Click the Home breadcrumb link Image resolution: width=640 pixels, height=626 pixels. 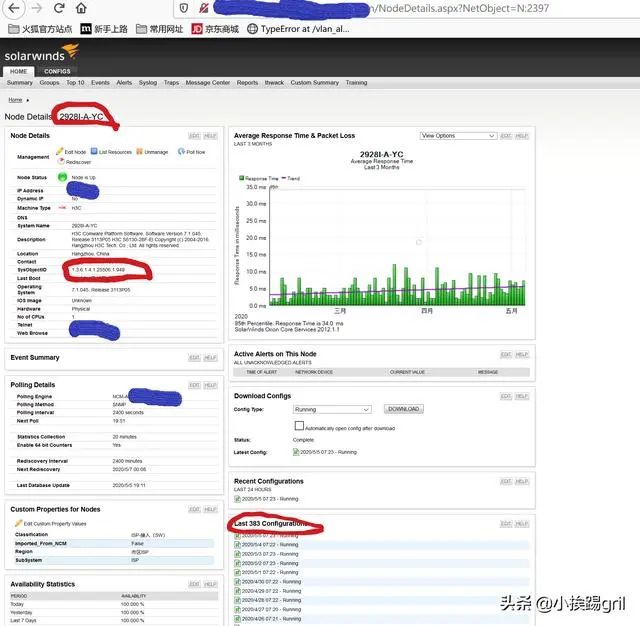point(15,100)
